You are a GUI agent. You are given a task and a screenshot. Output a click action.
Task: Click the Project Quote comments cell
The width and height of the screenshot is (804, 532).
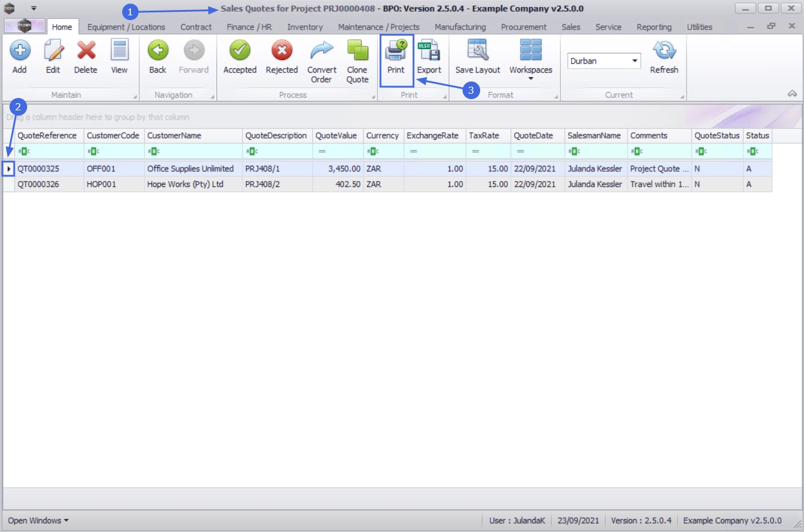659,169
